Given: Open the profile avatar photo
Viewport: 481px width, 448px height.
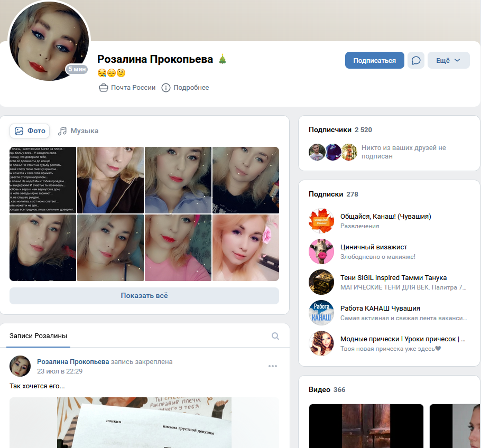Looking at the screenshot, I should click(49, 41).
